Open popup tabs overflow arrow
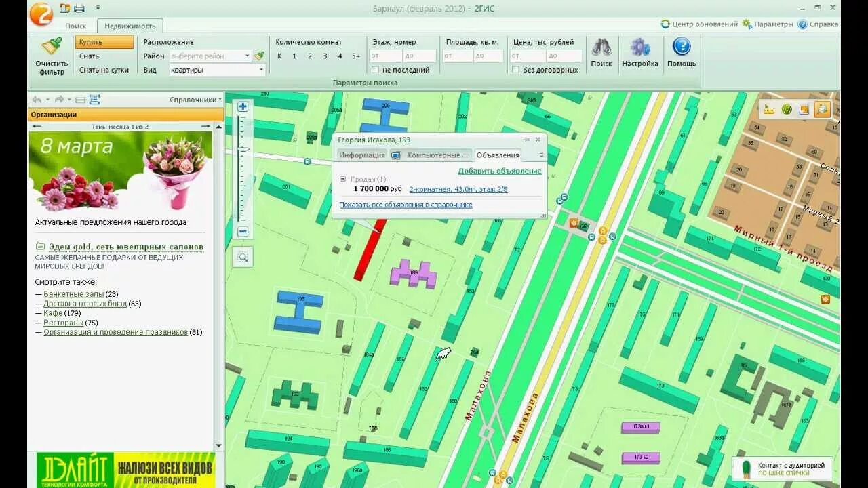The image size is (868, 488). click(541, 155)
